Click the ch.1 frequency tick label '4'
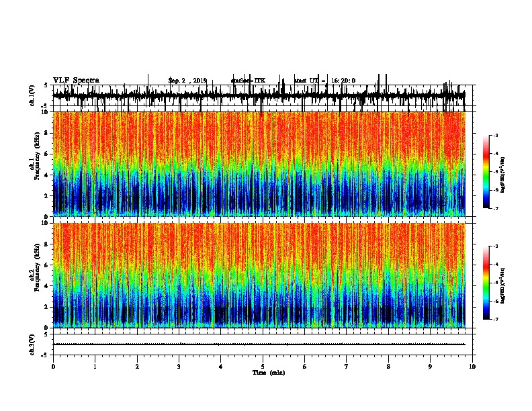532x411 pixels. pyautogui.click(x=46, y=175)
